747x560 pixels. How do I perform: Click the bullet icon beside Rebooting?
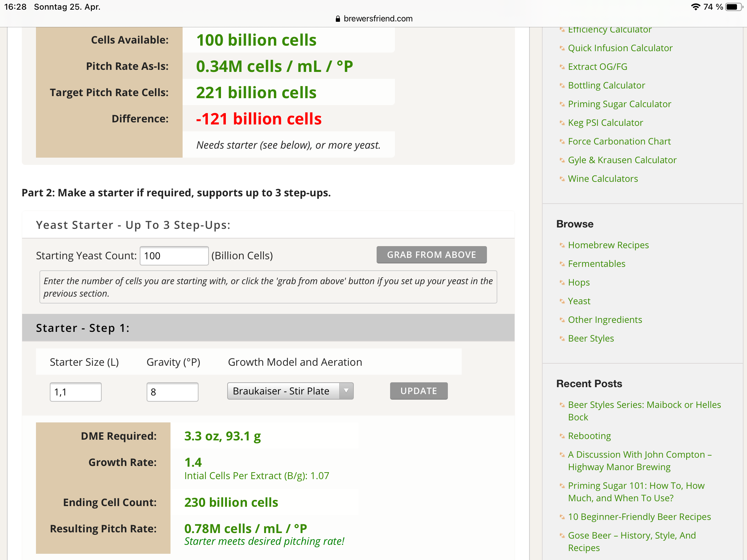click(562, 436)
